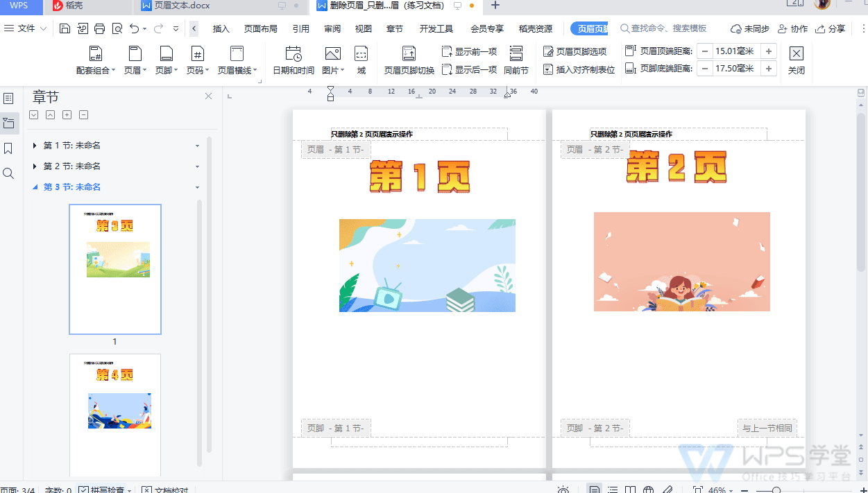Expand 第 1 节: 未命名 tree item

[35, 146]
